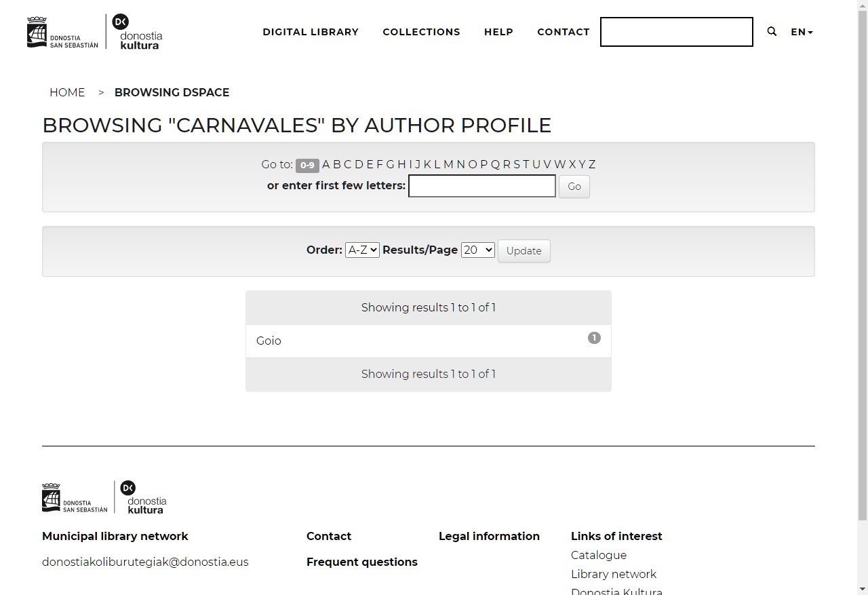Image resolution: width=868 pixels, height=595 pixels.
Task: Open the EN language dropdown
Action: click(802, 32)
